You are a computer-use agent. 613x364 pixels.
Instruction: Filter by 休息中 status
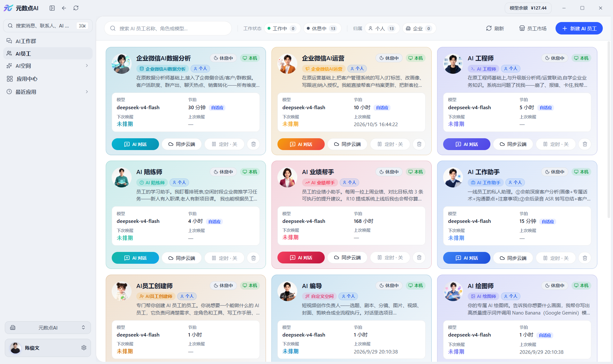[322, 28]
